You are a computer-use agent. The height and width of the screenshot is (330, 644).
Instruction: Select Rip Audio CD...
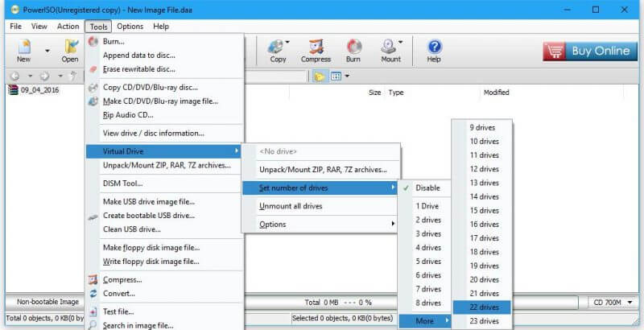(x=165, y=115)
